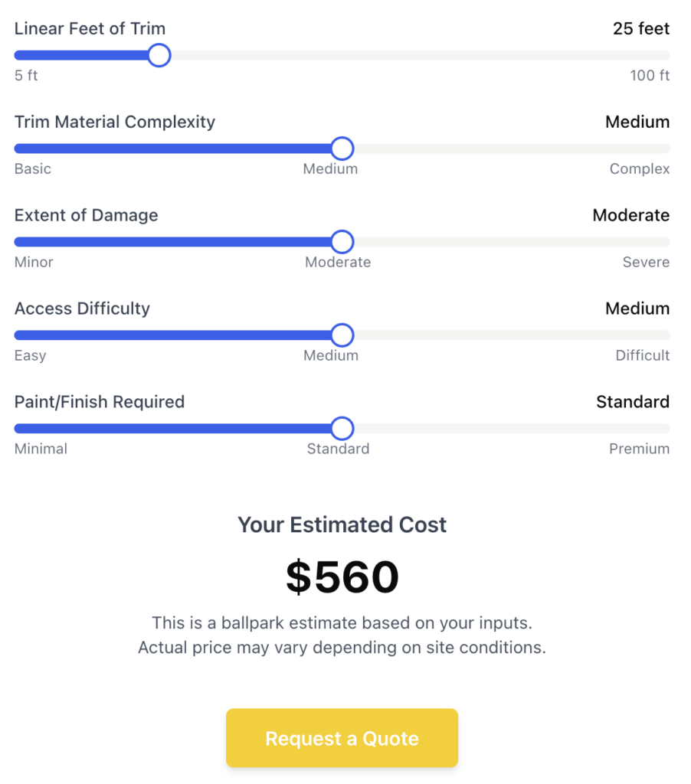Click the "5 ft" minimum label
691x784 pixels.
(26, 76)
